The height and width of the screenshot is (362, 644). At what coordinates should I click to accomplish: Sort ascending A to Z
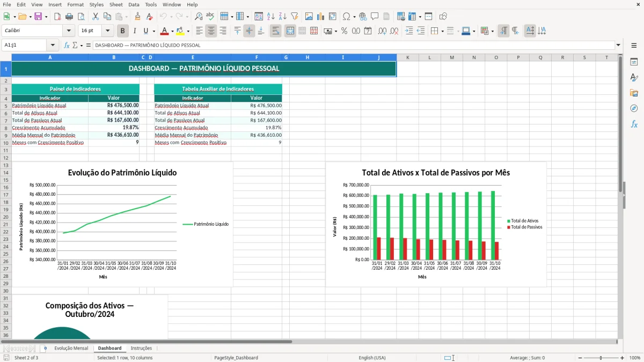(x=270, y=17)
